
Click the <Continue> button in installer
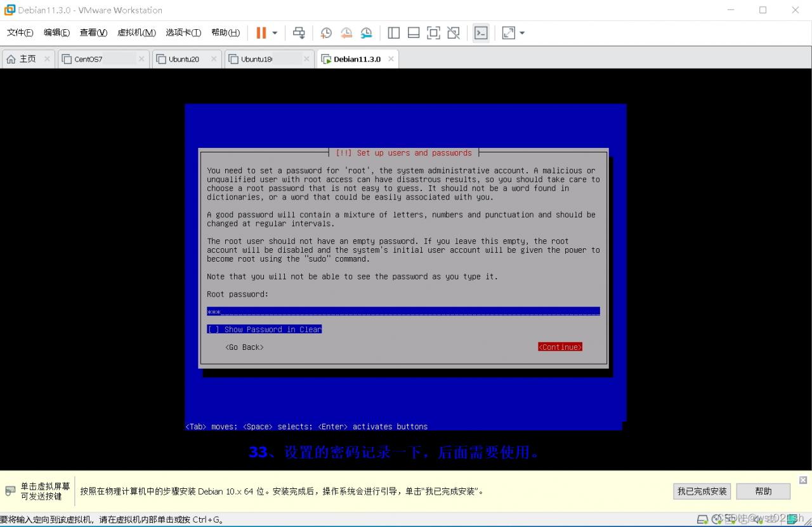tap(560, 347)
